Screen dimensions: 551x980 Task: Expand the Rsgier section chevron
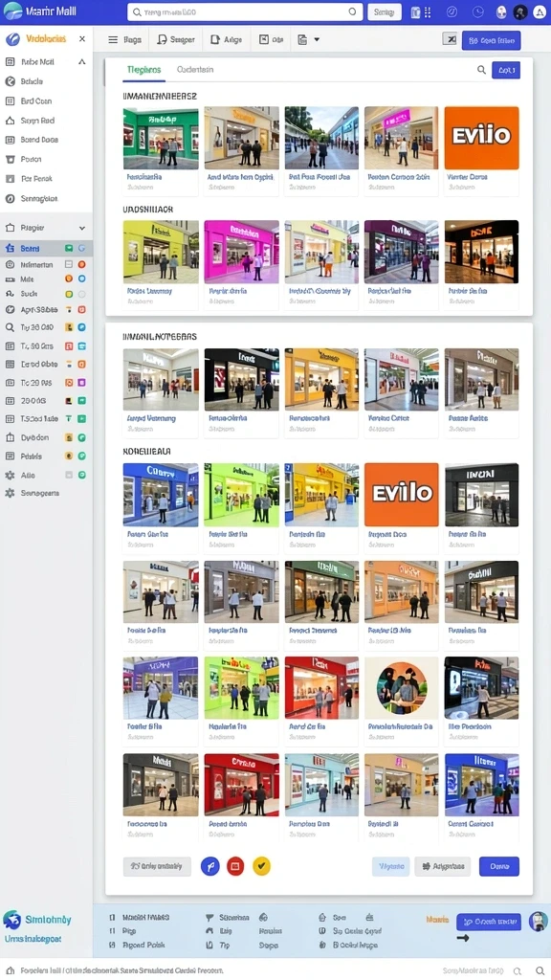82,228
